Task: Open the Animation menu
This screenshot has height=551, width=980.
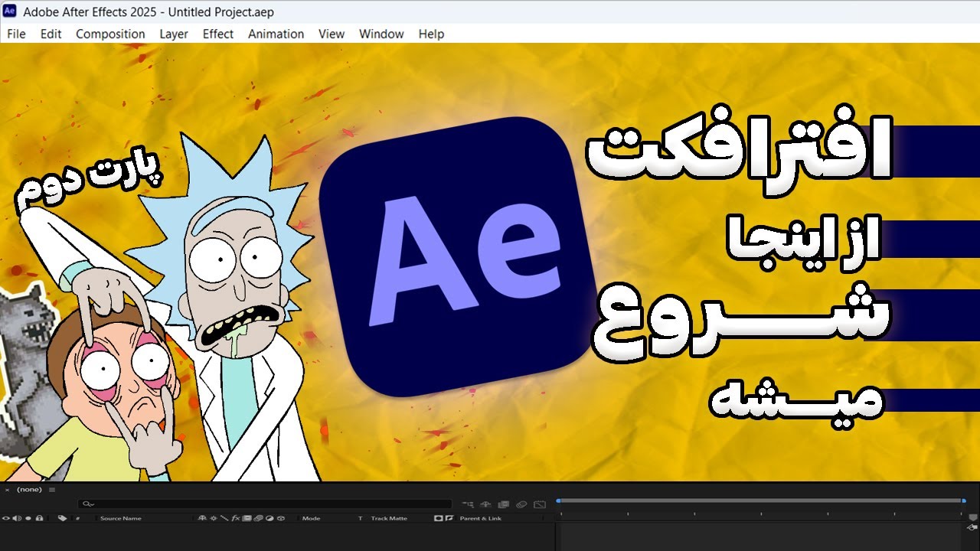Action: tap(276, 34)
